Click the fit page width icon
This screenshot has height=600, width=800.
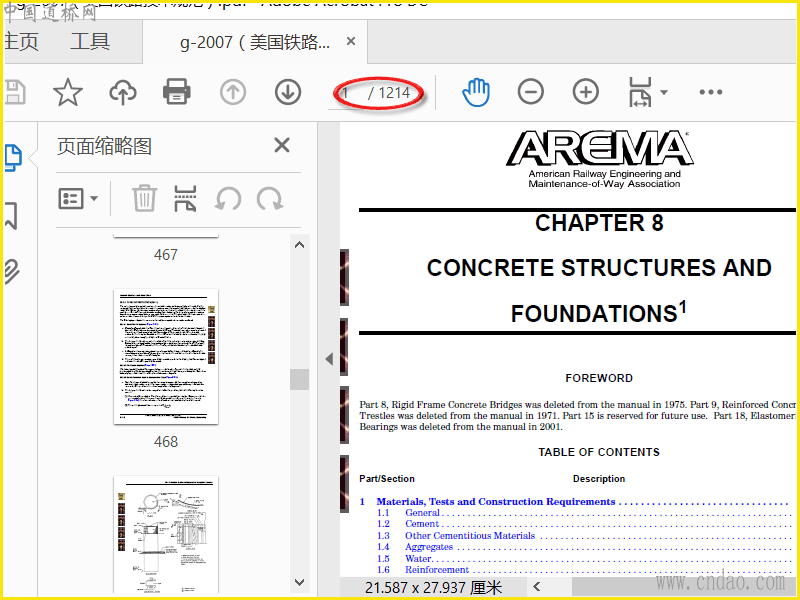coord(640,92)
